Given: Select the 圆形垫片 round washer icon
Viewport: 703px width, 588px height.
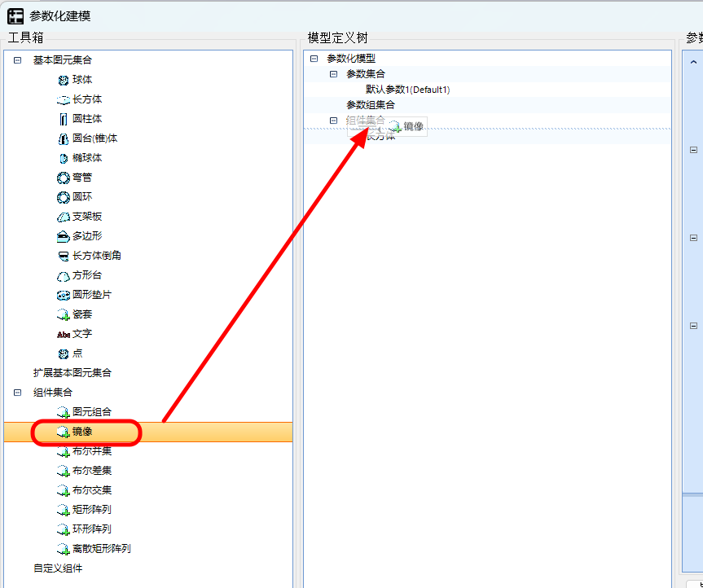Looking at the screenshot, I should [x=64, y=296].
